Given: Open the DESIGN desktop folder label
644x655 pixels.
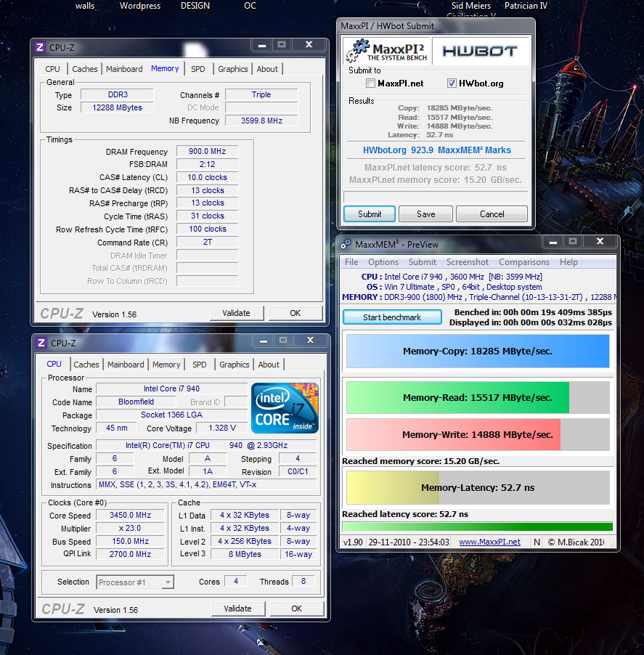Looking at the screenshot, I should tap(195, 6).
